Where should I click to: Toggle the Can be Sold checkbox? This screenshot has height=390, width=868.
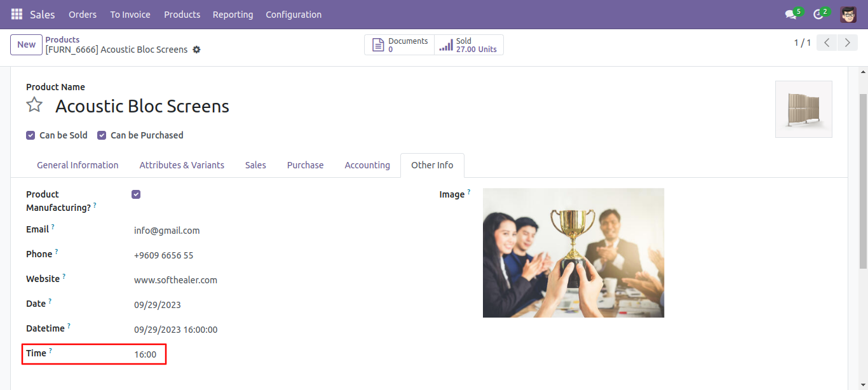coord(31,135)
